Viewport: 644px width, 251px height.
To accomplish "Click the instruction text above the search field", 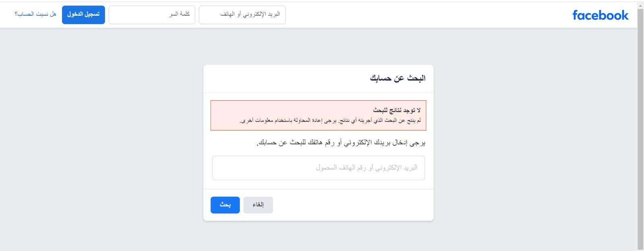I will click(x=341, y=143).
